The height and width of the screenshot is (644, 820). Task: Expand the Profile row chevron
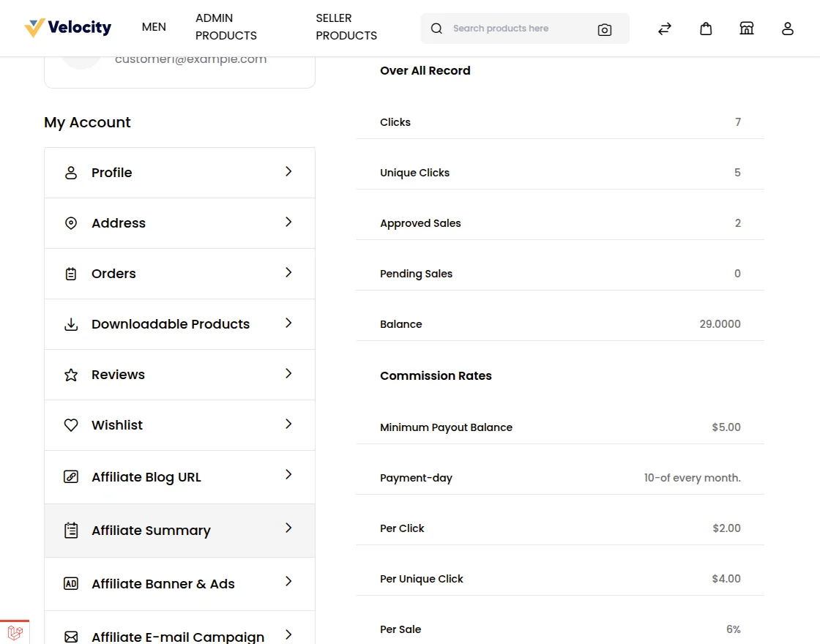pos(288,171)
